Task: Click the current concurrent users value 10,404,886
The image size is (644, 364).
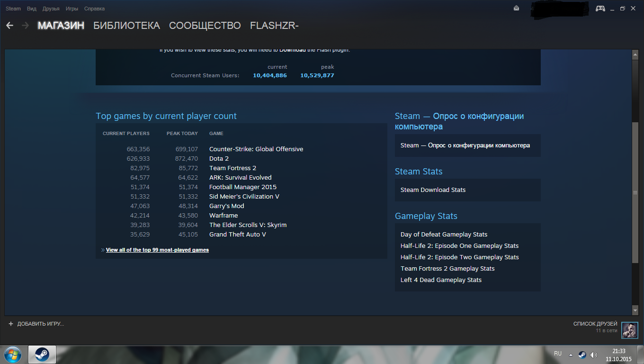Action: (x=270, y=75)
